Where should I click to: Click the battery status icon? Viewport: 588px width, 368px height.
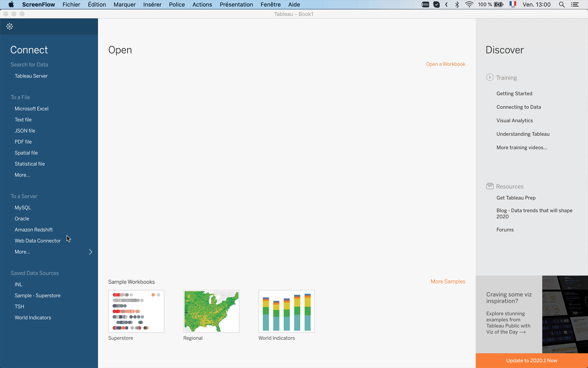tap(499, 4)
